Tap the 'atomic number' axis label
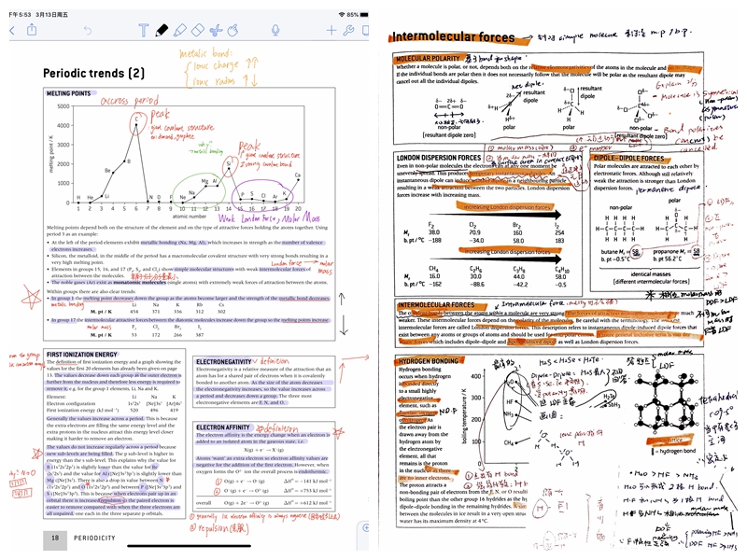The width and height of the screenshot is (747, 560). pos(190,217)
